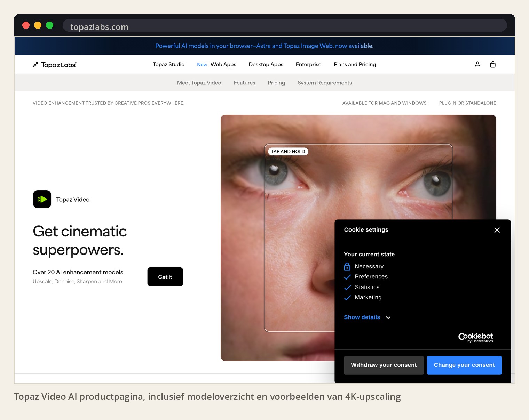Select the Features tab

click(x=245, y=83)
